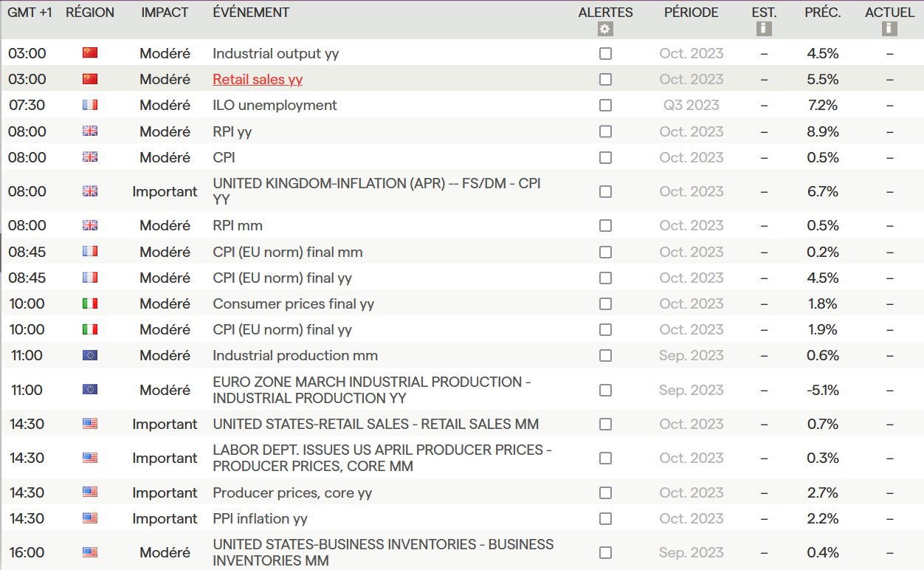This screenshot has width=924, height=570.
Task: Open the Retail sales yy link
Action: tap(258, 79)
